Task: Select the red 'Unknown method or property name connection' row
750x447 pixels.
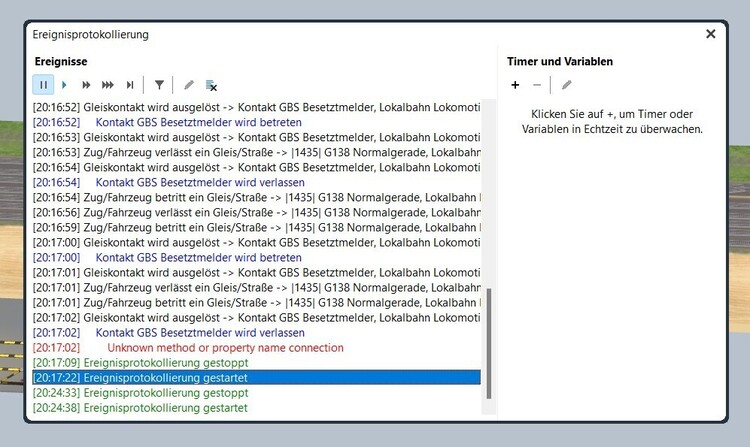Action: click(x=256, y=348)
